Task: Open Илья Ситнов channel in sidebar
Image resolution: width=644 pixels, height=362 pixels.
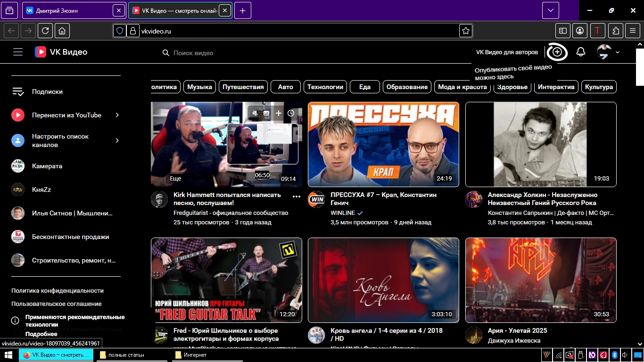Action: point(66,213)
